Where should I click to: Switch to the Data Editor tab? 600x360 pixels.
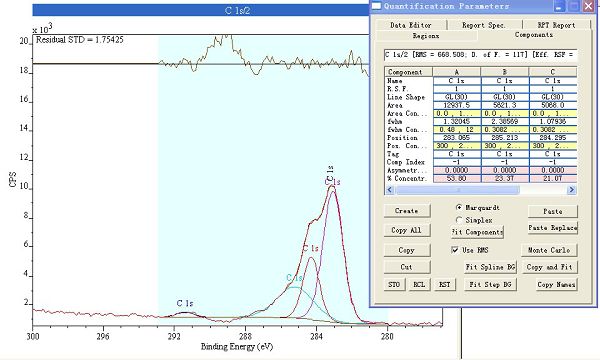point(411,25)
